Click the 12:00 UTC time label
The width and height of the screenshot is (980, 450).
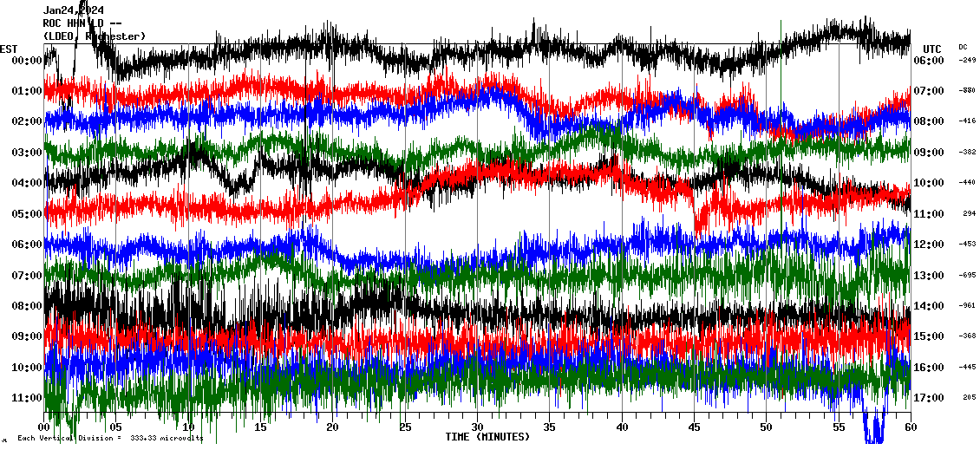928,245
